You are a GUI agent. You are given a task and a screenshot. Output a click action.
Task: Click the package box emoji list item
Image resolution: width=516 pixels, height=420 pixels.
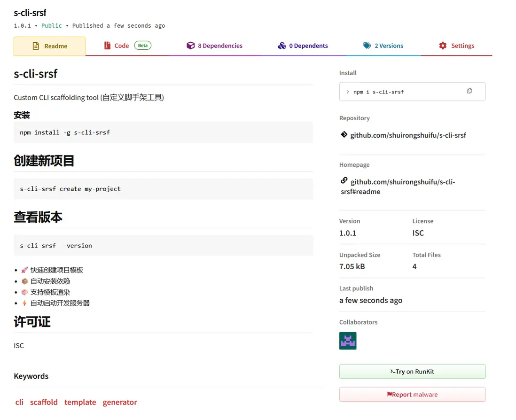46,281
